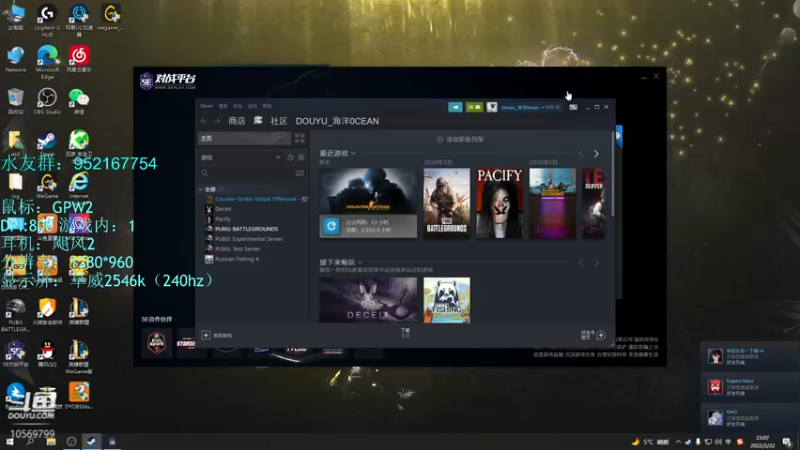This screenshot has height=450, width=800.
Task: Click the 主页 home button in library sidebar
Action: click(244, 138)
